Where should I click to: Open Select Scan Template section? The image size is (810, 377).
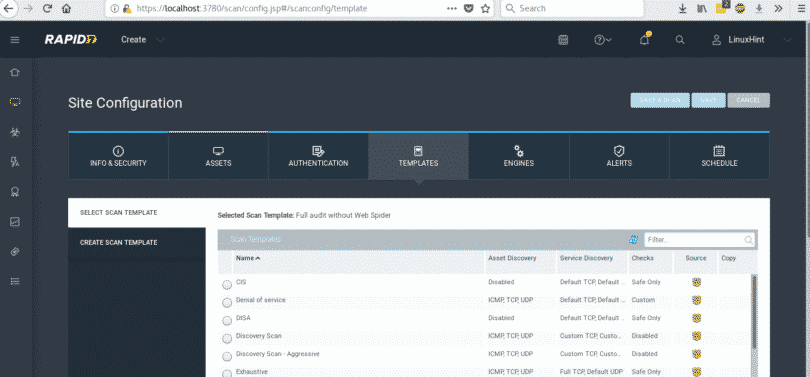click(137, 213)
